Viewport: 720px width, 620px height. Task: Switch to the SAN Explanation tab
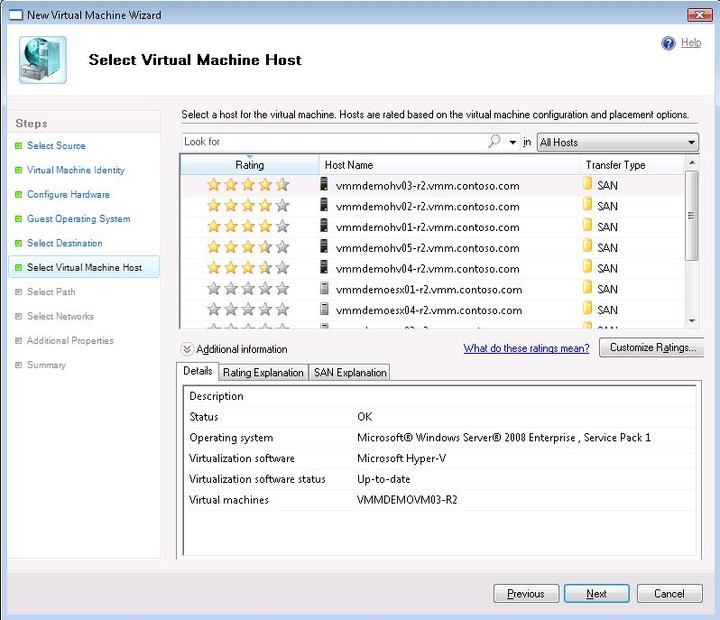pyautogui.click(x=350, y=372)
